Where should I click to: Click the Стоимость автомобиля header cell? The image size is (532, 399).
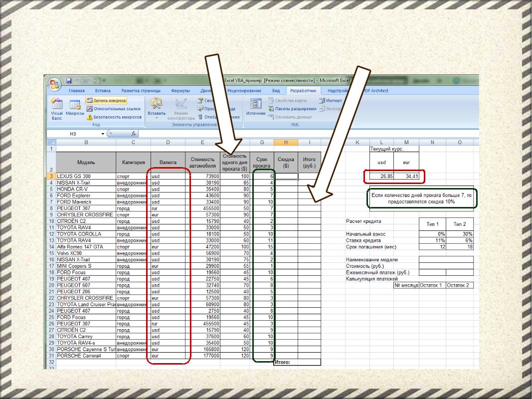[202, 163]
